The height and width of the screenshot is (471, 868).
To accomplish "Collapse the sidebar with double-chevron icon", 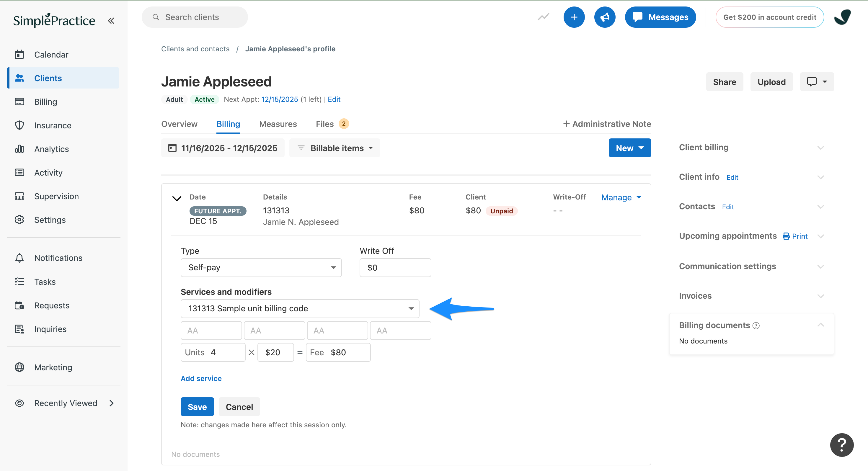I will pyautogui.click(x=111, y=21).
